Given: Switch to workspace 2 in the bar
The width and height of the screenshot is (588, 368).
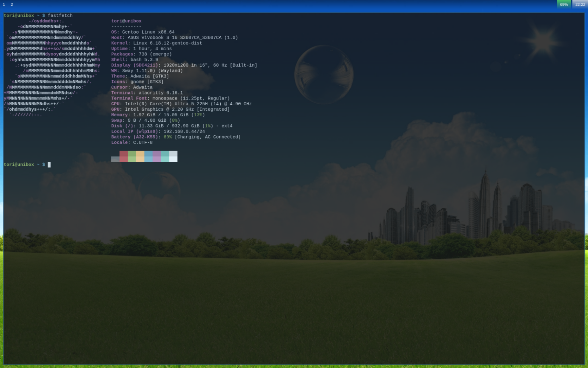Looking at the screenshot, I should [x=12, y=4].
